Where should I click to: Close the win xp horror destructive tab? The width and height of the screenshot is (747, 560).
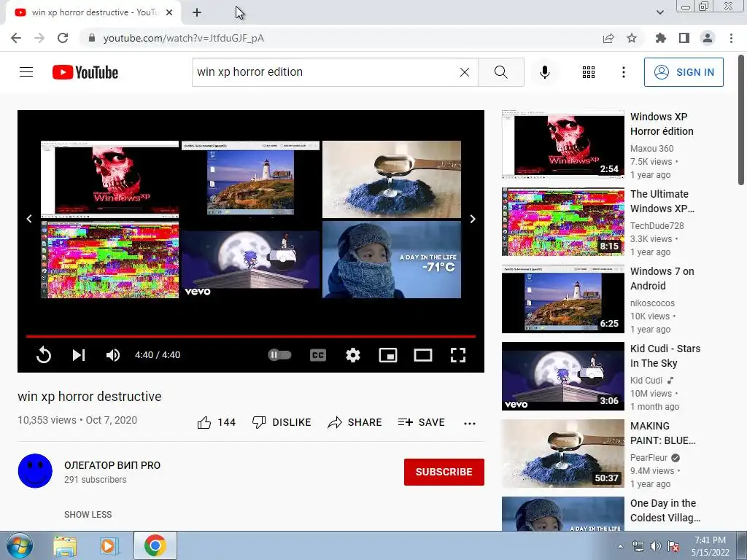pyautogui.click(x=169, y=12)
